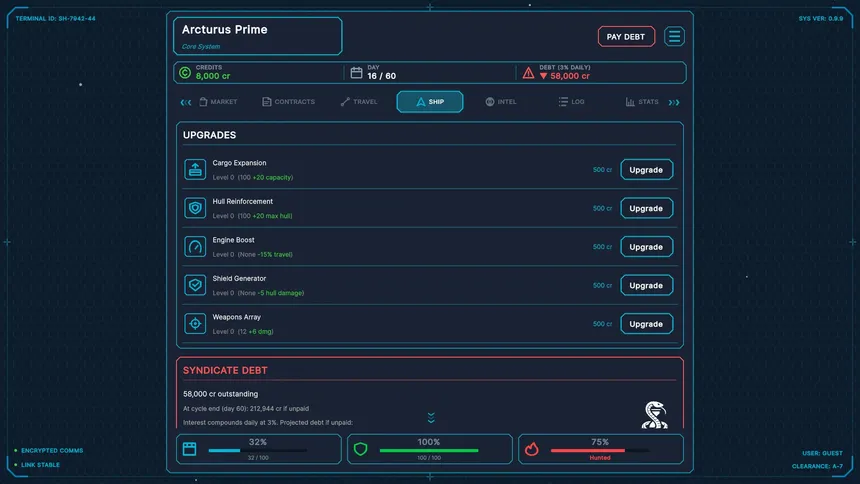Click the SYNDICATE DEBT heading
The width and height of the screenshot is (860, 484).
[x=225, y=370]
